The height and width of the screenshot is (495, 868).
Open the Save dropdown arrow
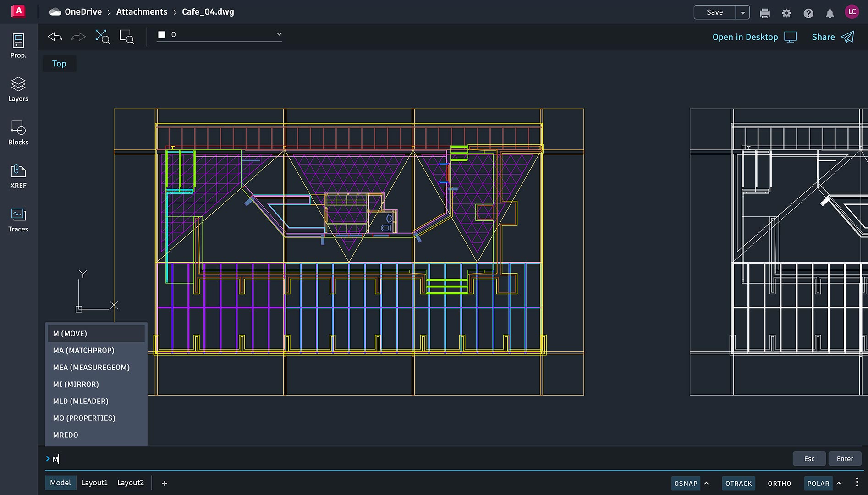[x=743, y=13]
